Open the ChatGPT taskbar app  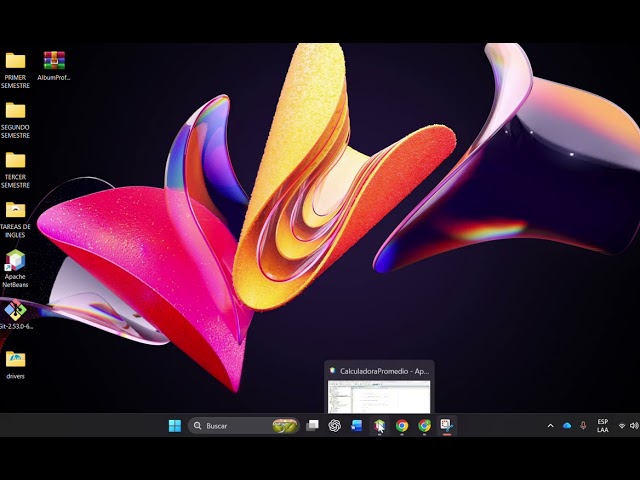pyautogui.click(x=335, y=426)
